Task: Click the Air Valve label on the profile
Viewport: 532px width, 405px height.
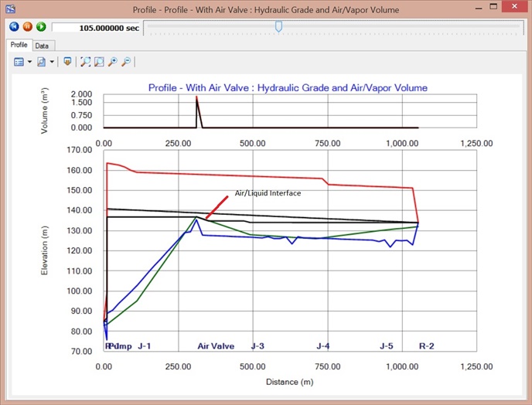Action: (216, 346)
